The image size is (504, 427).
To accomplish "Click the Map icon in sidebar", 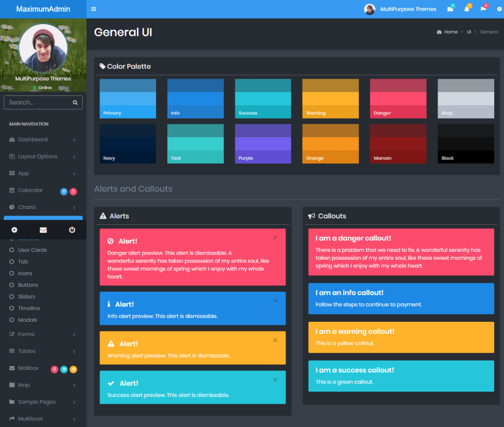I will tap(12, 385).
